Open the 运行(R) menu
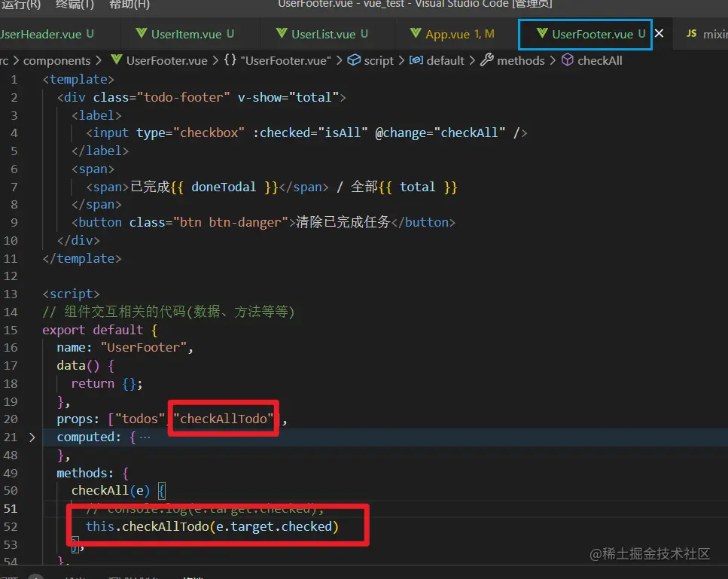 [20, 5]
